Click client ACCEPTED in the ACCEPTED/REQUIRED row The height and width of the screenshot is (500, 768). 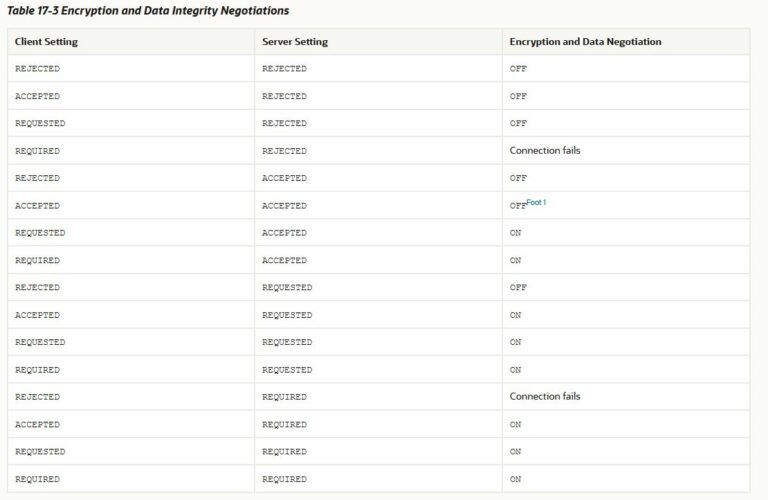37,424
